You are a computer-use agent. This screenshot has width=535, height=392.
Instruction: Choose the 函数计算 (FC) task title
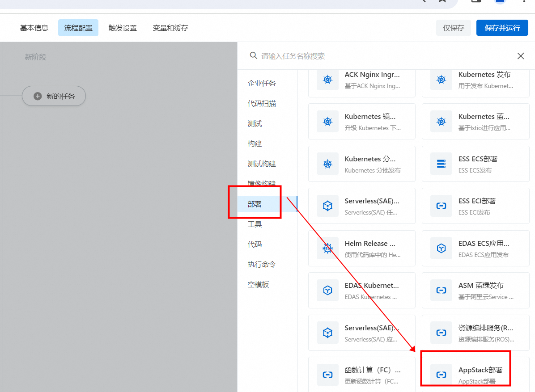(x=373, y=370)
